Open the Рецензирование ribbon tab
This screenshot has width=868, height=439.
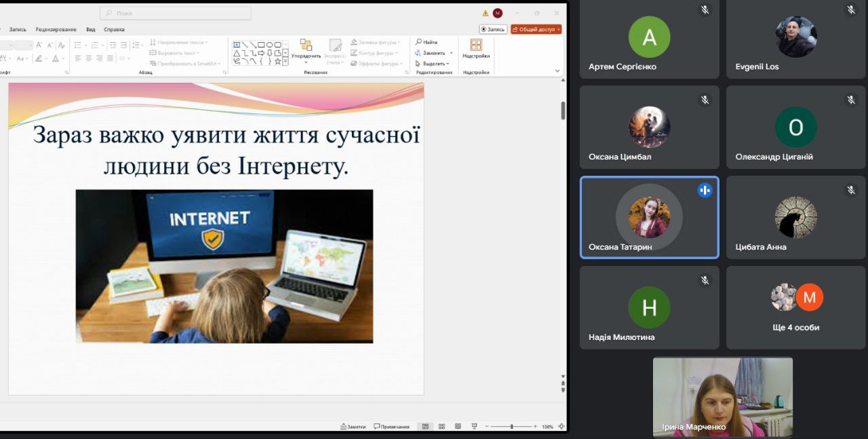coord(56,29)
